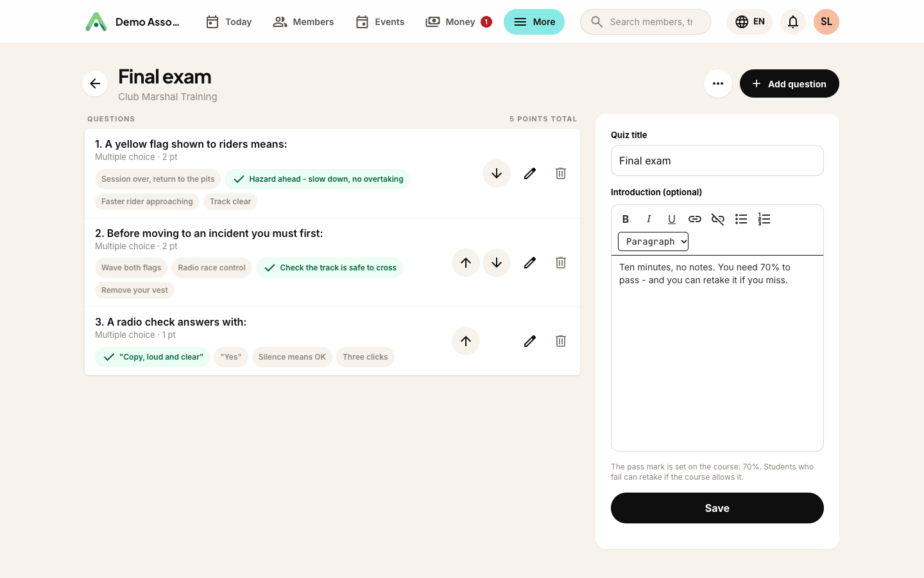Open notifications bell
The image size is (924, 578).
pyautogui.click(x=793, y=22)
